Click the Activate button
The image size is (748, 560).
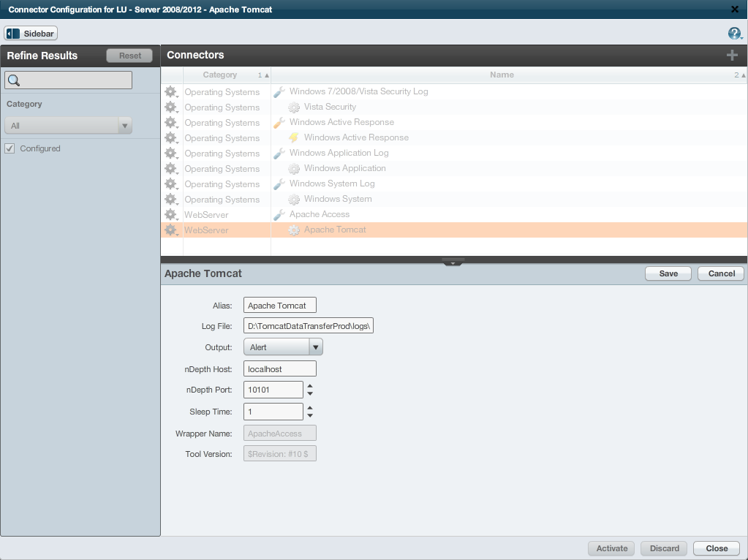coord(611,548)
